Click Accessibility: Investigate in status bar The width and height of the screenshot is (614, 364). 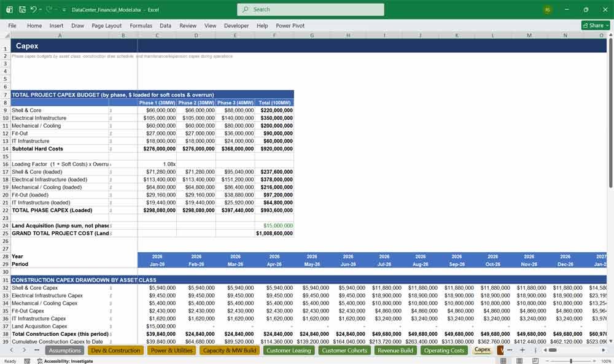tap(65, 361)
